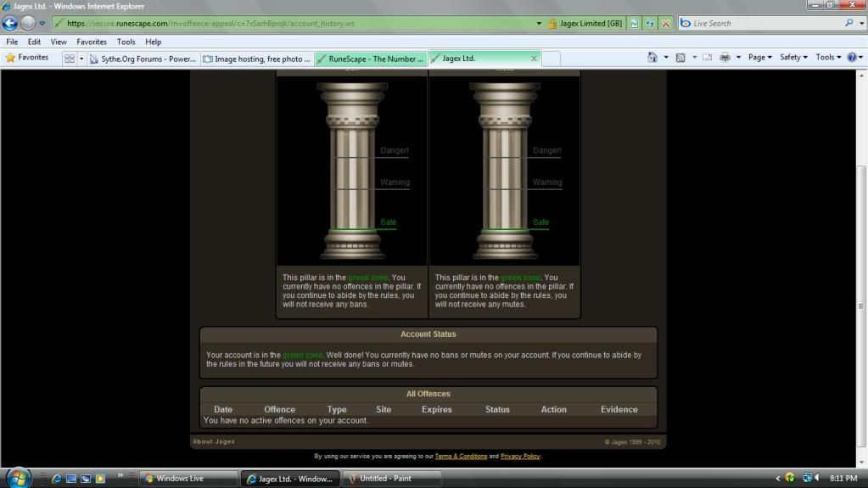
Task: Open the Favorites star button
Action: pos(27,58)
